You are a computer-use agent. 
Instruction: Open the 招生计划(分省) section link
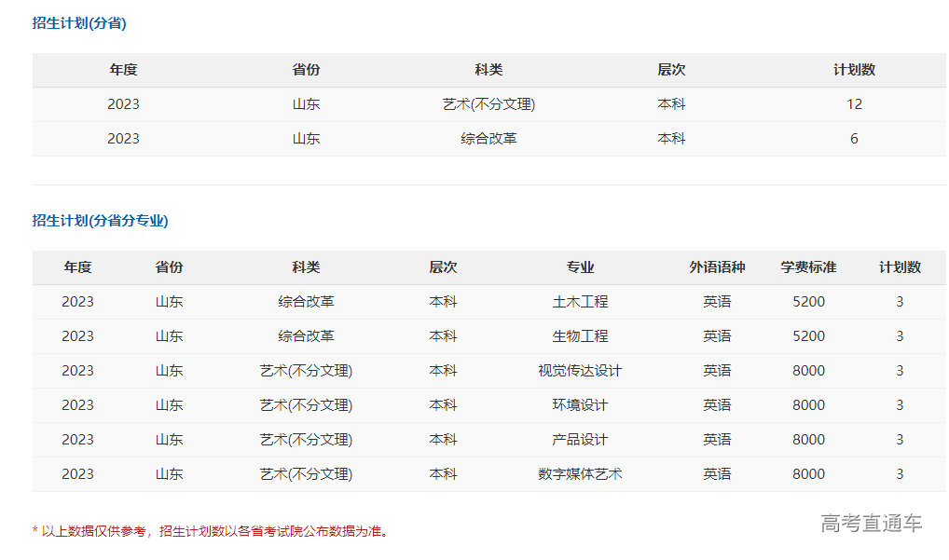(79, 22)
